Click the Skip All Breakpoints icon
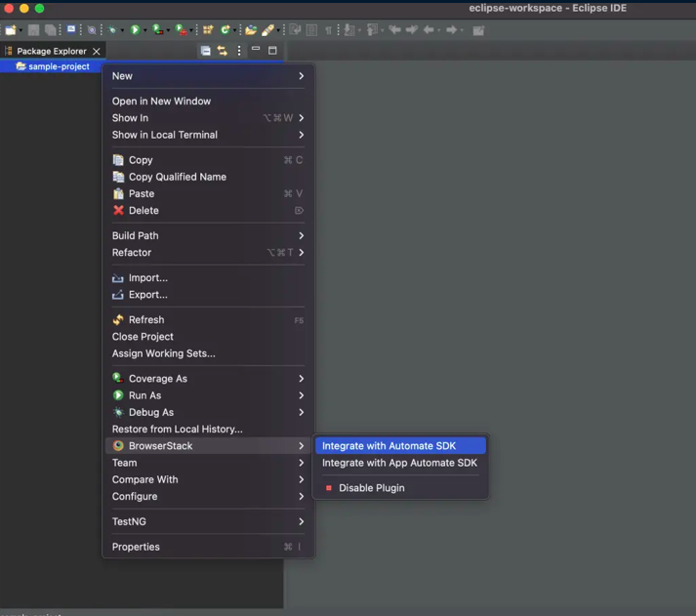696x616 pixels. coord(92,30)
